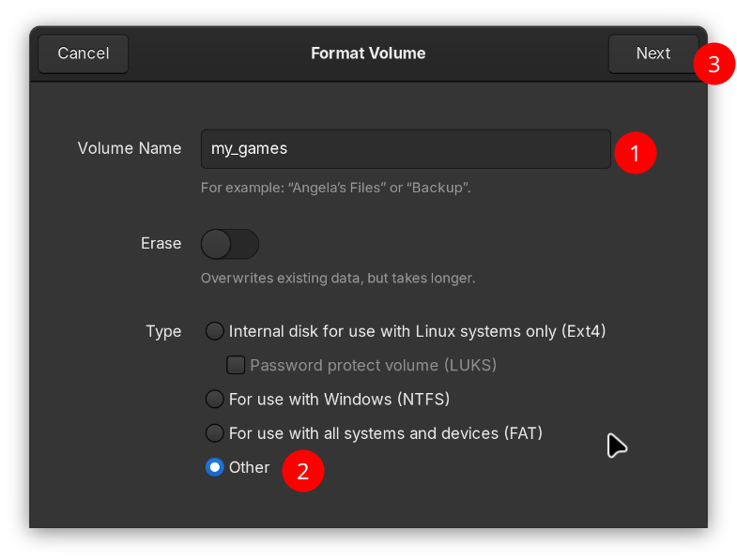The height and width of the screenshot is (560, 737).
Task: Click the Overwrites existing data description
Action: pos(337,279)
